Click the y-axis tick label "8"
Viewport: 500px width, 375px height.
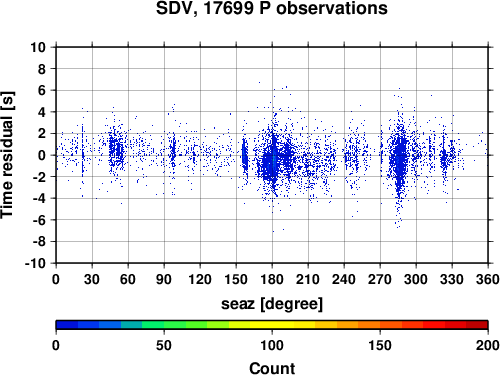pos(41,69)
